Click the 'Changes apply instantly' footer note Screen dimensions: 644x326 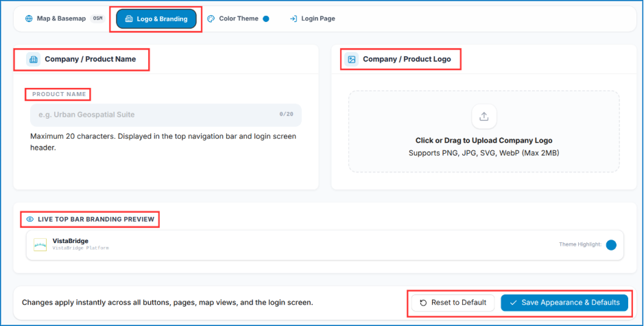click(x=167, y=303)
